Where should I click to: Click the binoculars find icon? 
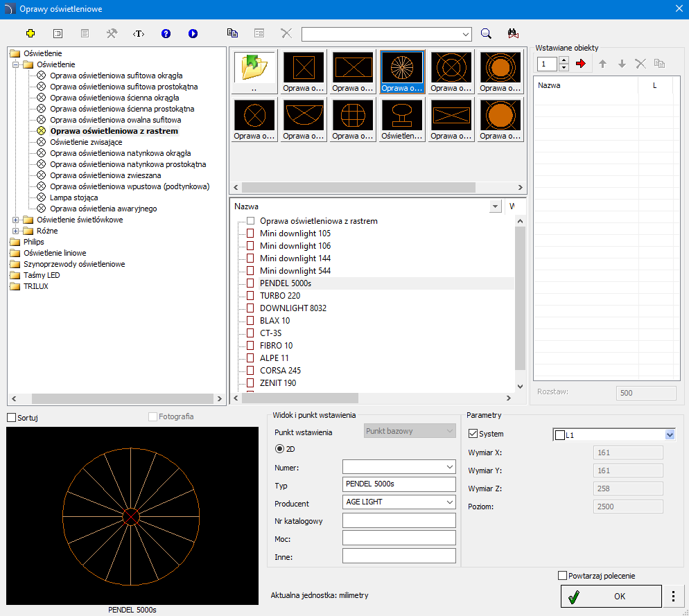[513, 33]
